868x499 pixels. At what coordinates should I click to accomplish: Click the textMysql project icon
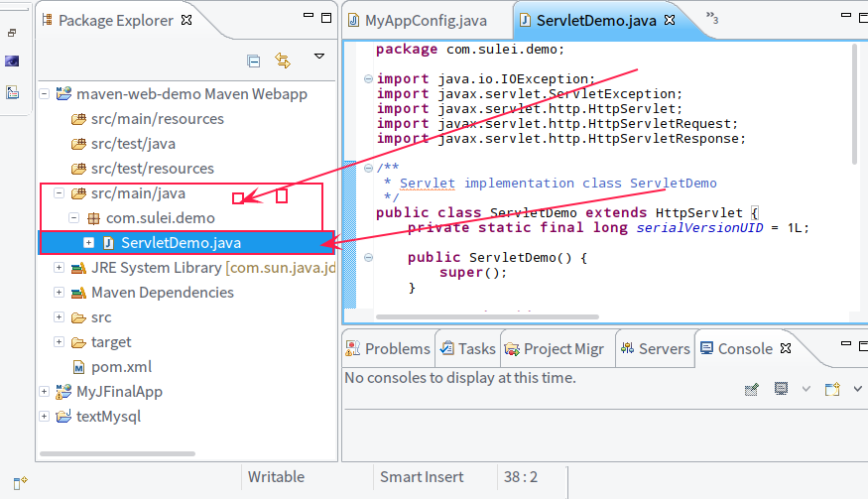63,416
